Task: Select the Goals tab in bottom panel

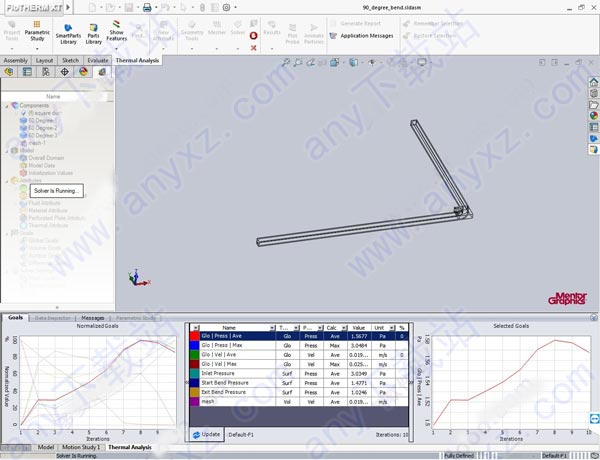Action: (x=15, y=318)
